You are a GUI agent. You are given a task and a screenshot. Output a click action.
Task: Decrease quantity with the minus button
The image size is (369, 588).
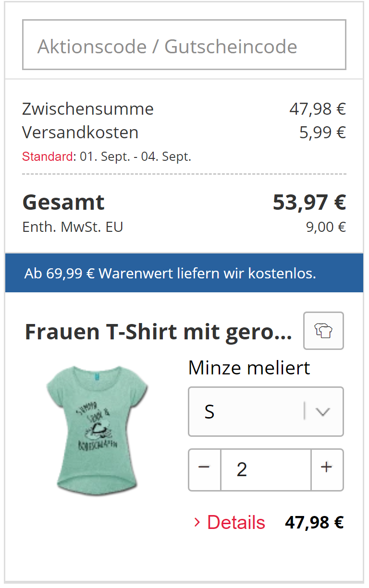[205, 469]
